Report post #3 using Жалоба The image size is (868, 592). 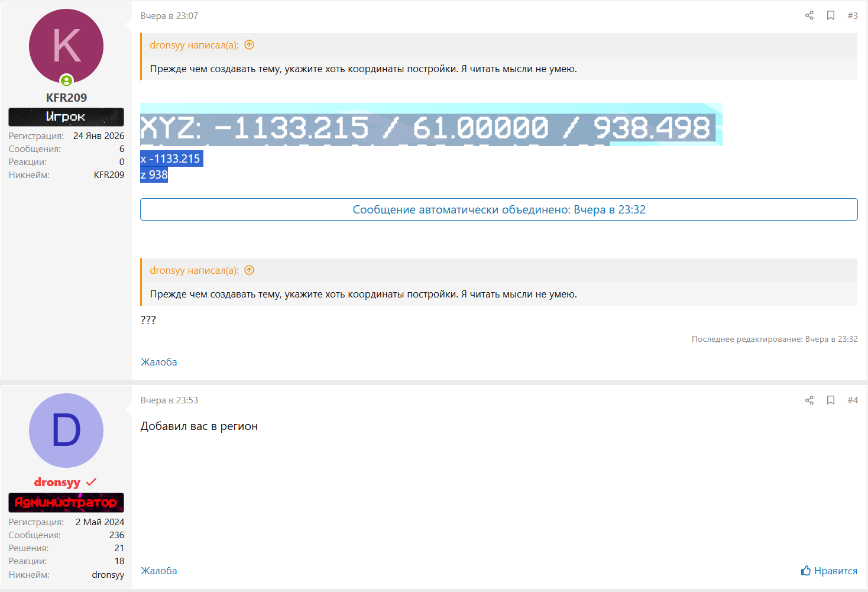pyautogui.click(x=158, y=362)
